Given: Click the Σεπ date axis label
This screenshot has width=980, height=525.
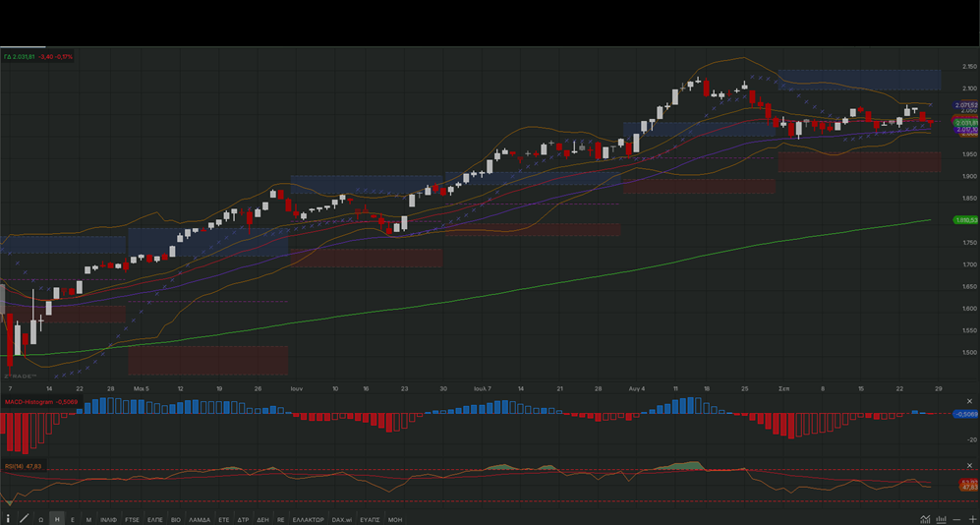Looking at the screenshot, I should coord(783,388).
